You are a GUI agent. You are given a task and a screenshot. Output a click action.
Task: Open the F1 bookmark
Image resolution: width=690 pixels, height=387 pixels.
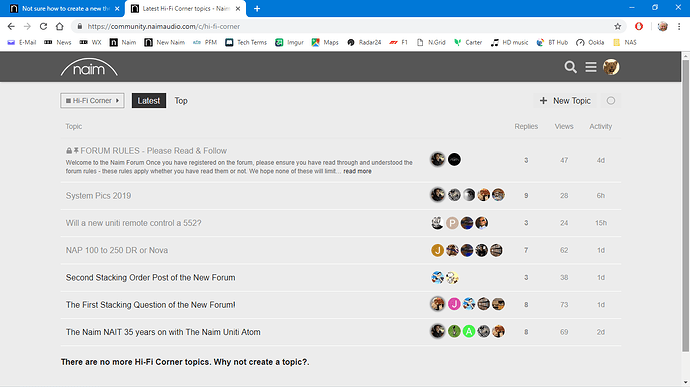point(399,42)
